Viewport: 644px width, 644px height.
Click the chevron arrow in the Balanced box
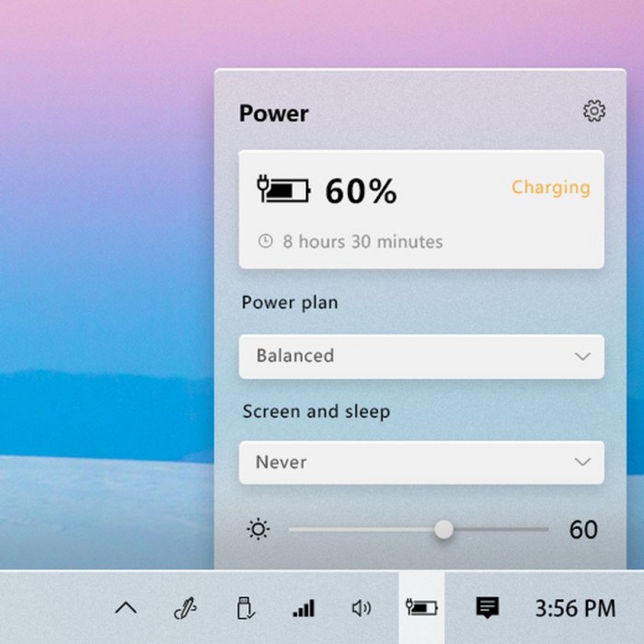pos(582,356)
